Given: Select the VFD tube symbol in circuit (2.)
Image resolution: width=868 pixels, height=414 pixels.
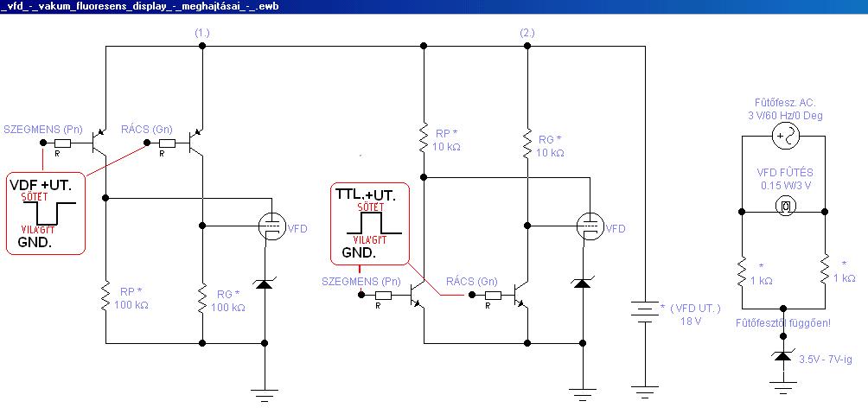Looking at the screenshot, I should click(x=589, y=226).
